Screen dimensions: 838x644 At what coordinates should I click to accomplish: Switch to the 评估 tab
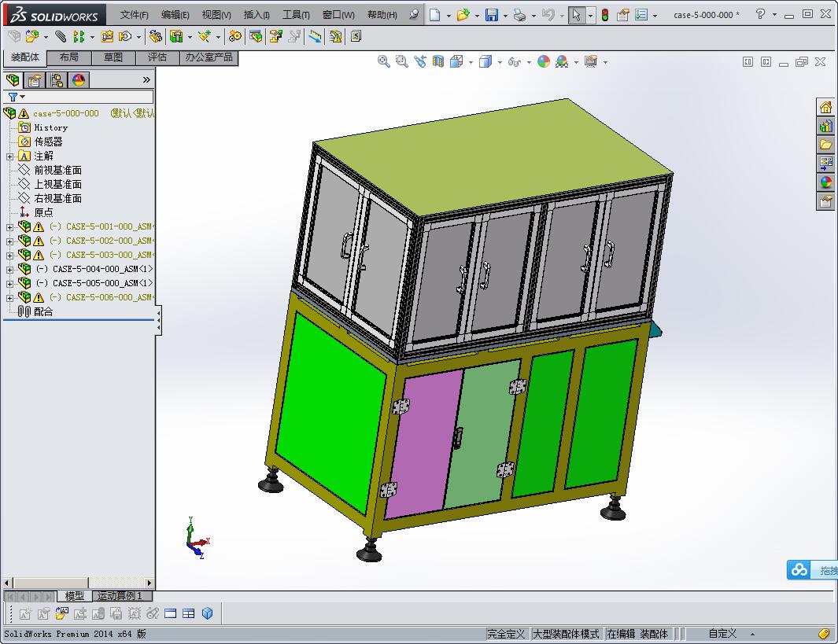tap(157, 57)
